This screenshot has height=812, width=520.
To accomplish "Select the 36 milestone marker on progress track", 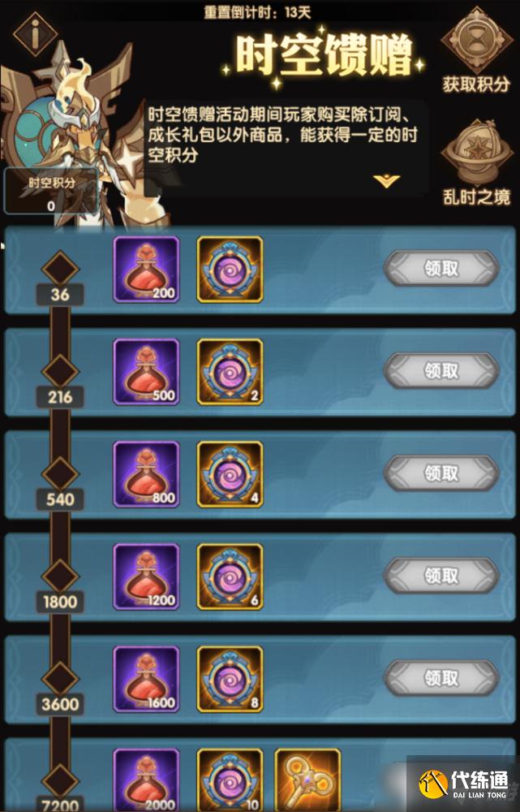I will tap(60, 270).
